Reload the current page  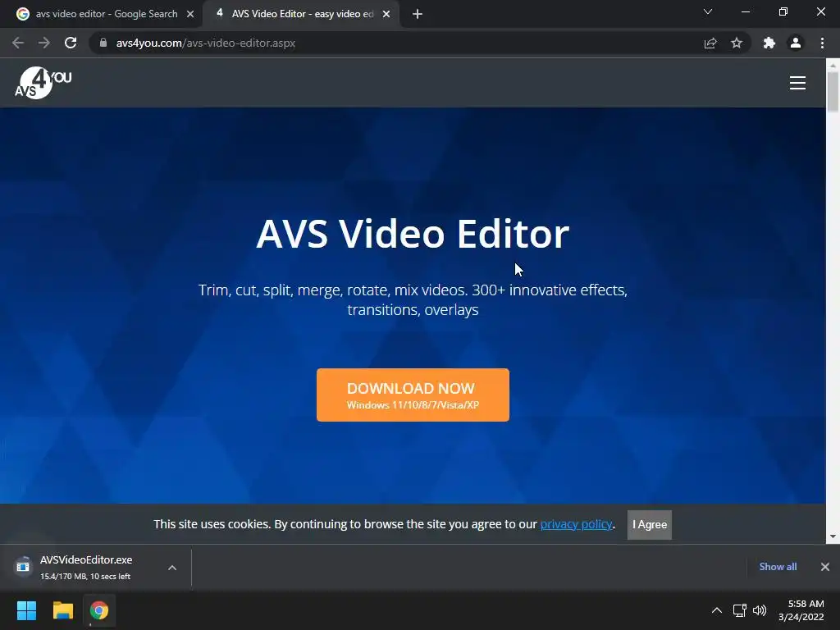click(x=71, y=43)
